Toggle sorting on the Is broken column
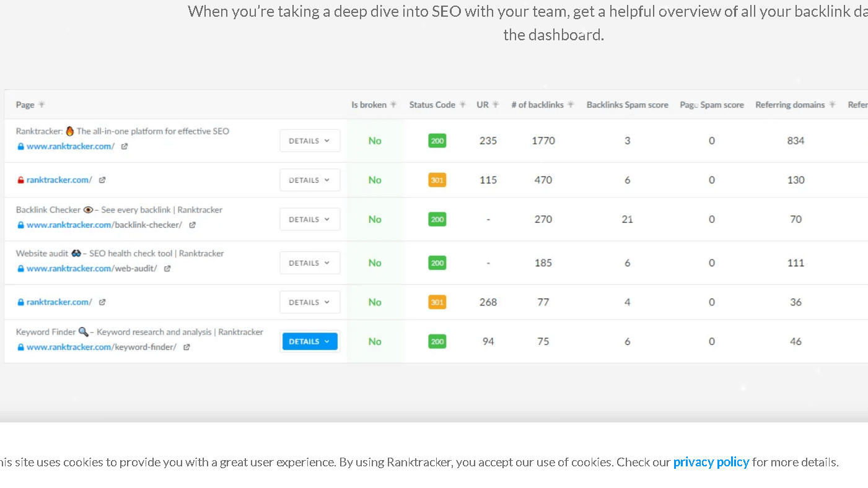Image resolution: width=868 pixels, height=488 pixels. tap(394, 104)
